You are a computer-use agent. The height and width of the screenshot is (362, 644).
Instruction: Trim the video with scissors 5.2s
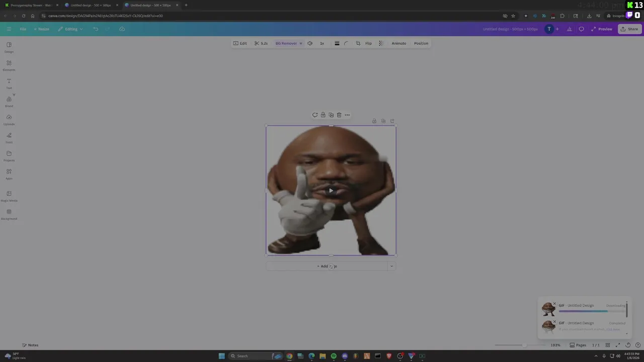pos(261,43)
